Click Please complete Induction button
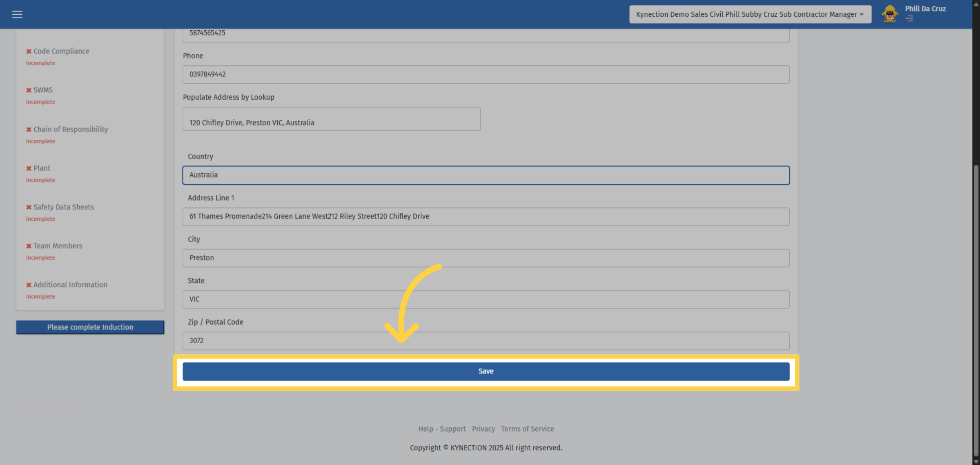 (x=90, y=327)
